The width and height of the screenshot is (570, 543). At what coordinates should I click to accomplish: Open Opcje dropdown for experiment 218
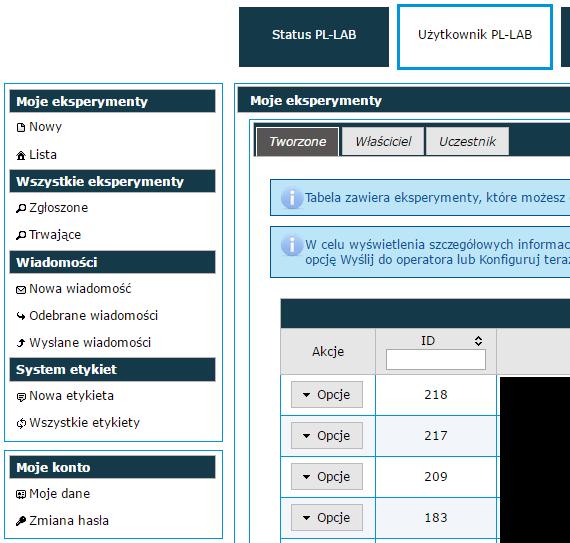(x=327, y=394)
